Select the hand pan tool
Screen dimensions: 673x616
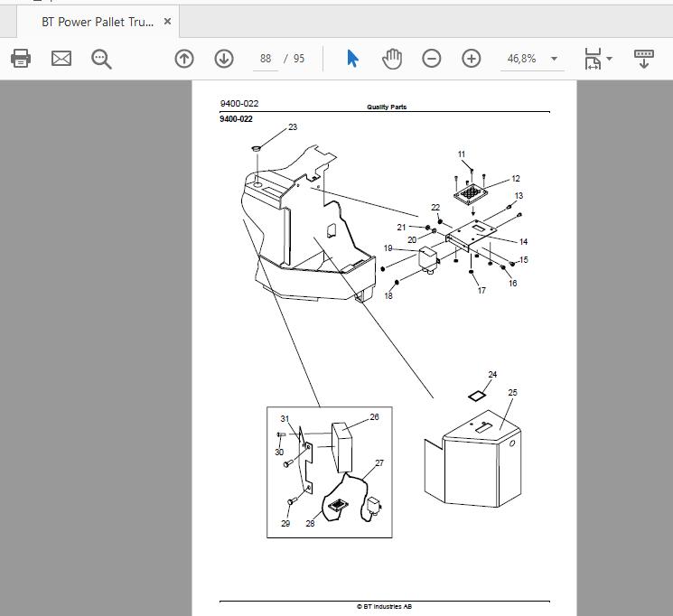392,59
